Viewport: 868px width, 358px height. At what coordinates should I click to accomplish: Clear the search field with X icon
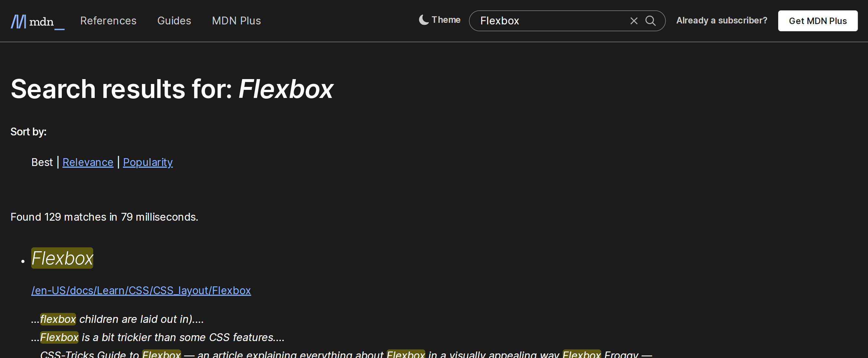coord(633,21)
